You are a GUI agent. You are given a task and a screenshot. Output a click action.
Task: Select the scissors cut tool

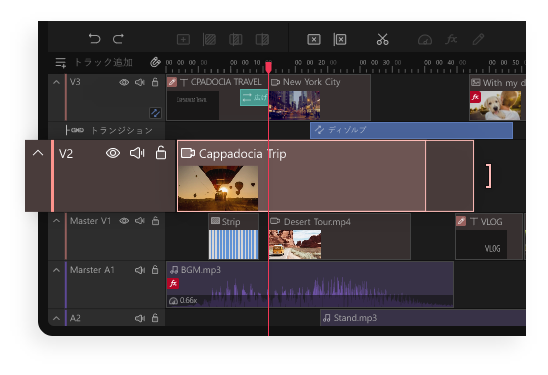click(x=382, y=39)
